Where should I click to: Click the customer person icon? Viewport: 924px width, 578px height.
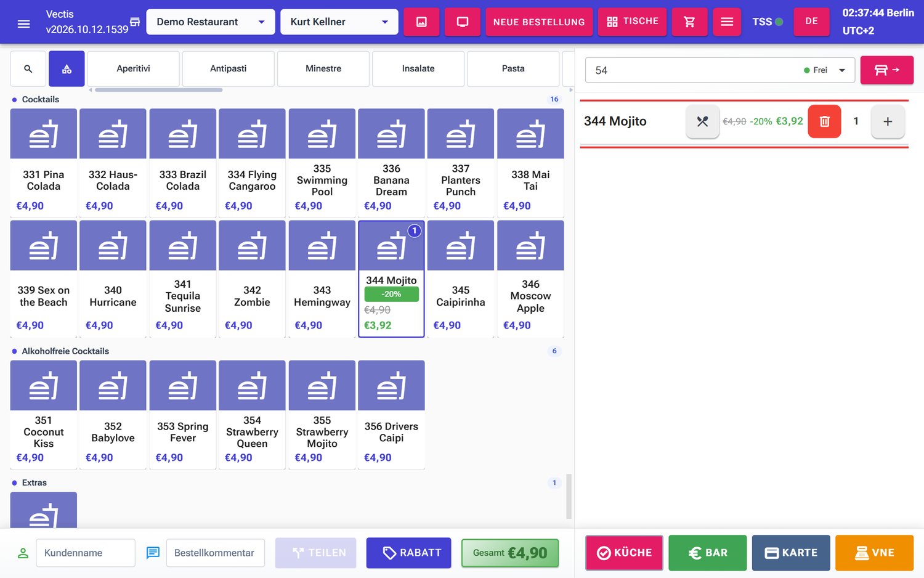coord(23,553)
